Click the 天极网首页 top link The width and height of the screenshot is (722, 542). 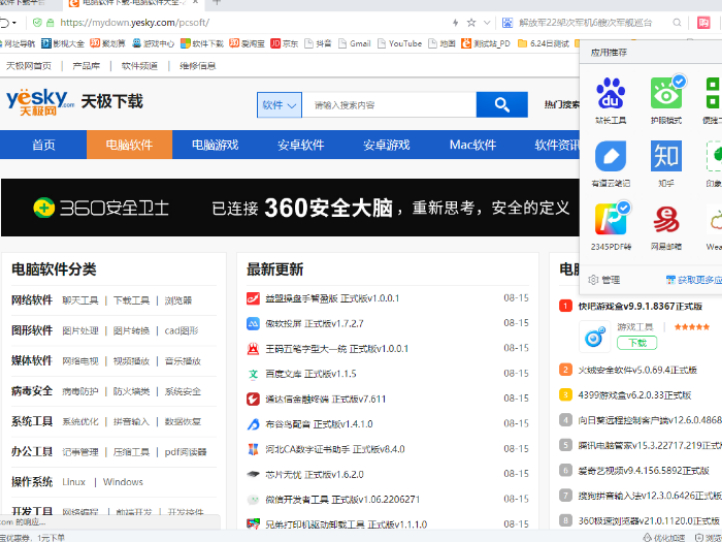pos(29,66)
